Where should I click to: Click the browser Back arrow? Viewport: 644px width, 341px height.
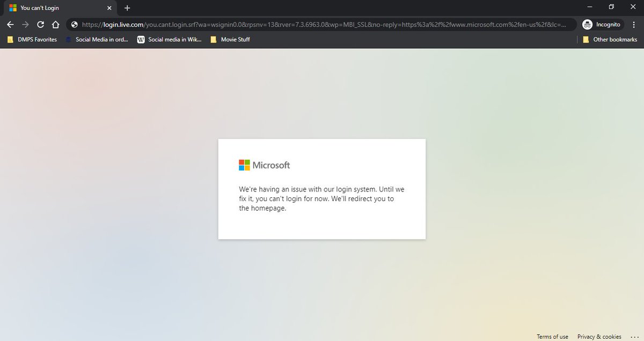pyautogui.click(x=10, y=25)
